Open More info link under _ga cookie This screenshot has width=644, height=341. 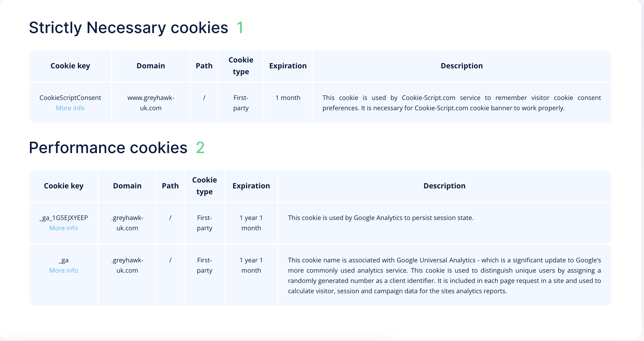(x=64, y=270)
